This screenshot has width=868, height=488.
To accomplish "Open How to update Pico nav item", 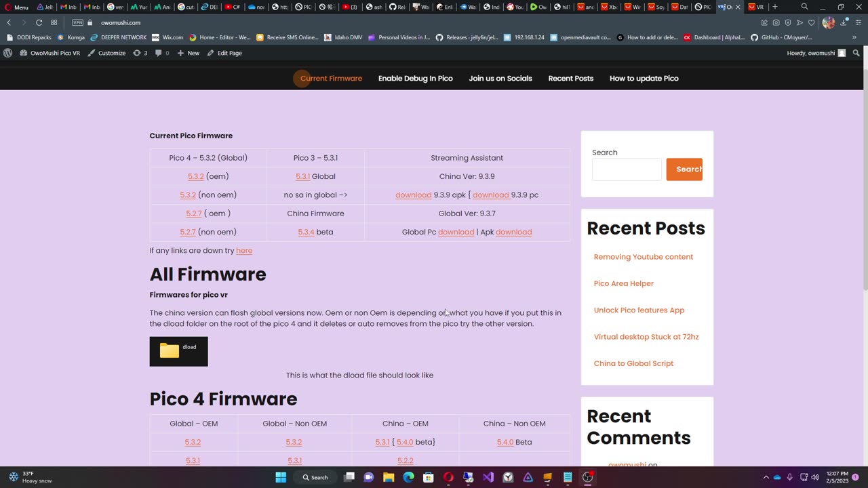I will [644, 78].
